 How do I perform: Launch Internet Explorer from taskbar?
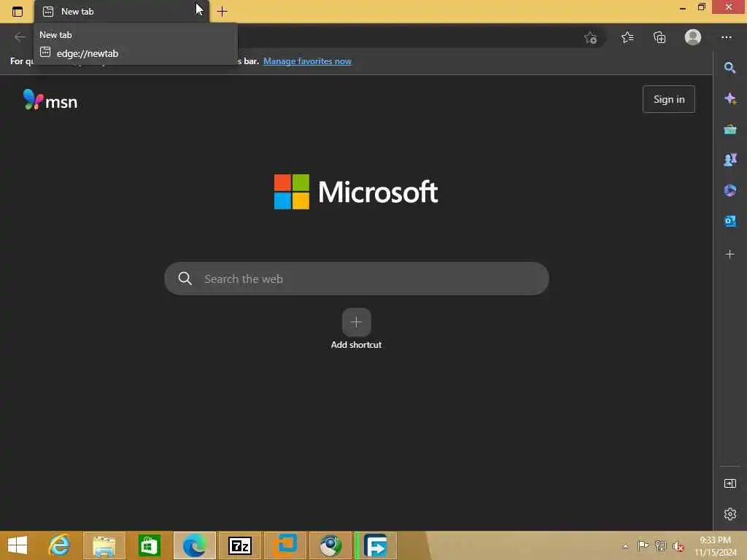pos(60,545)
